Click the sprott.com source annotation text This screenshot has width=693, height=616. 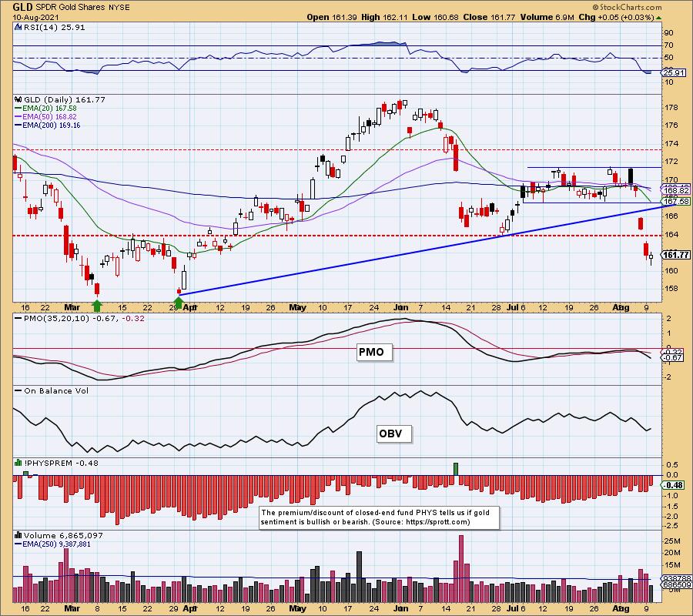[x=380, y=517]
